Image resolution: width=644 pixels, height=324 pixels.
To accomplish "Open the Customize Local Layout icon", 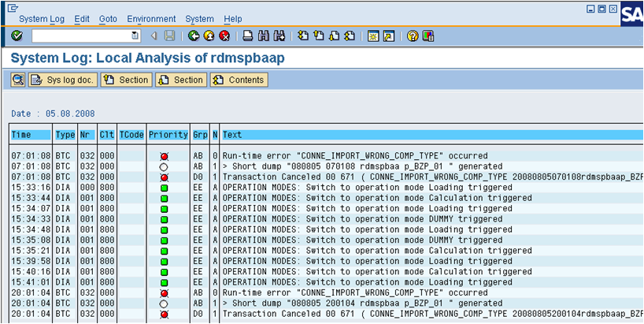I will click(428, 36).
